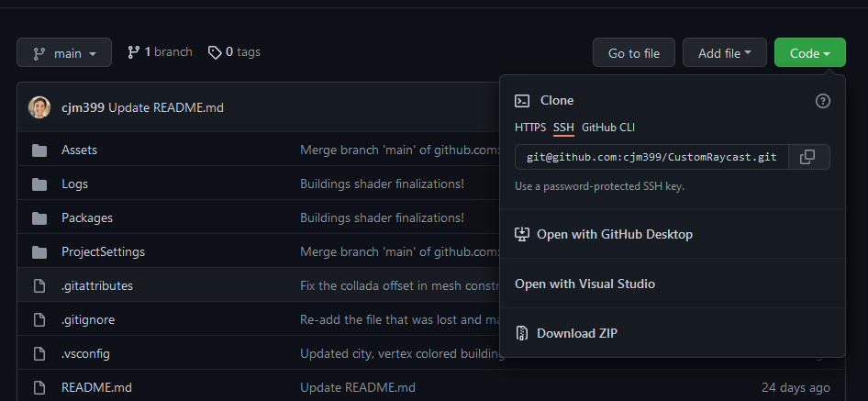View the 1 branch link
The width and height of the screenshot is (868, 401).
160,52
